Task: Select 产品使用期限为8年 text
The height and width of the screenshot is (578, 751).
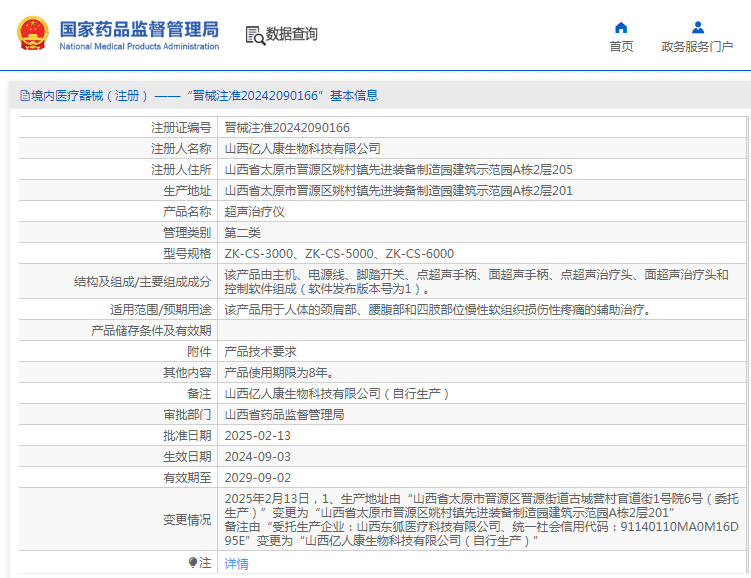Action: [x=280, y=373]
